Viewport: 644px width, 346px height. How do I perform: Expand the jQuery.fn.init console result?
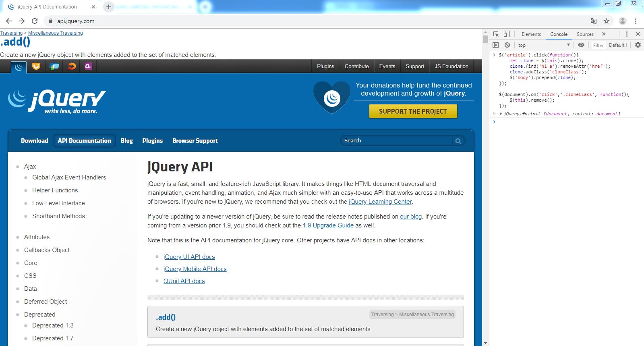tap(501, 114)
